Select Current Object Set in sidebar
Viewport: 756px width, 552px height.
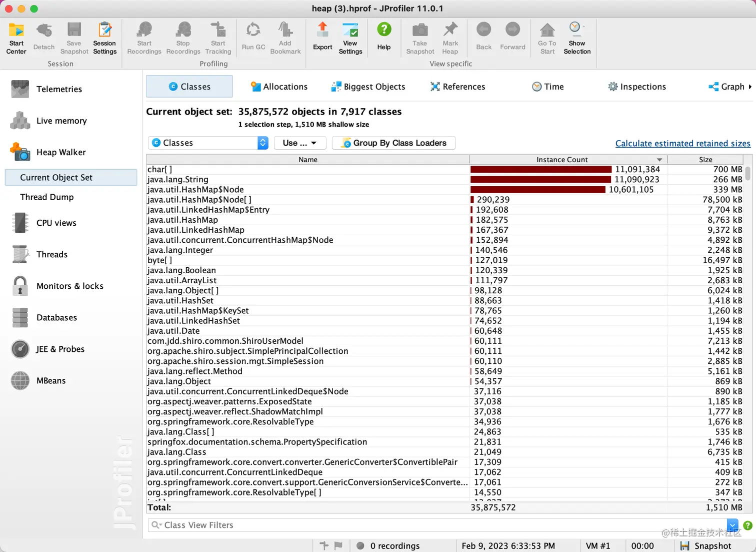[71, 178]
